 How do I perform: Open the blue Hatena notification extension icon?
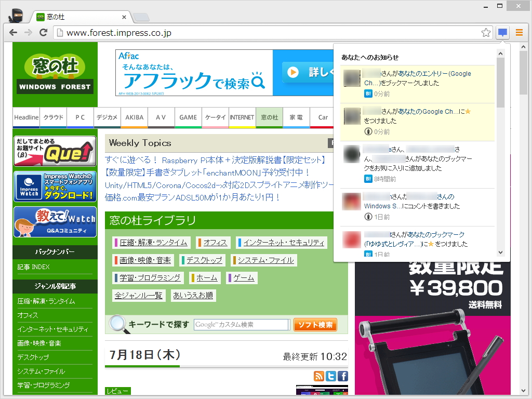(502, 32)
